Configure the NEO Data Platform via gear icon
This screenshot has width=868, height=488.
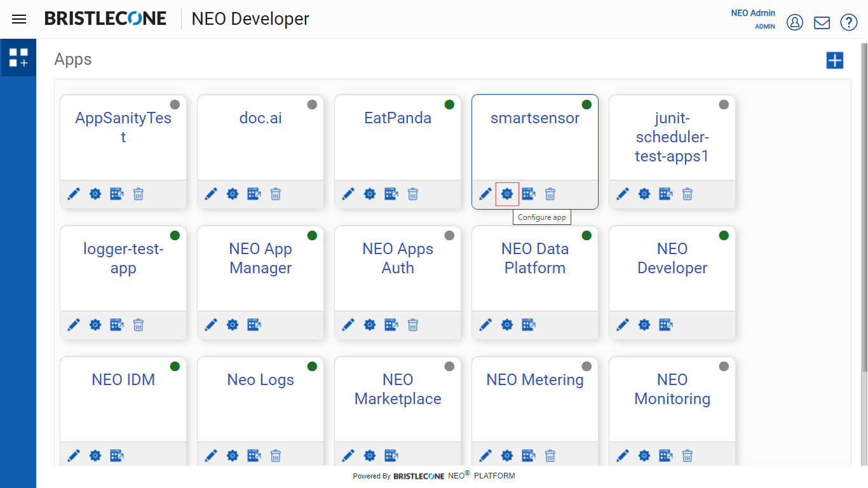507,325
